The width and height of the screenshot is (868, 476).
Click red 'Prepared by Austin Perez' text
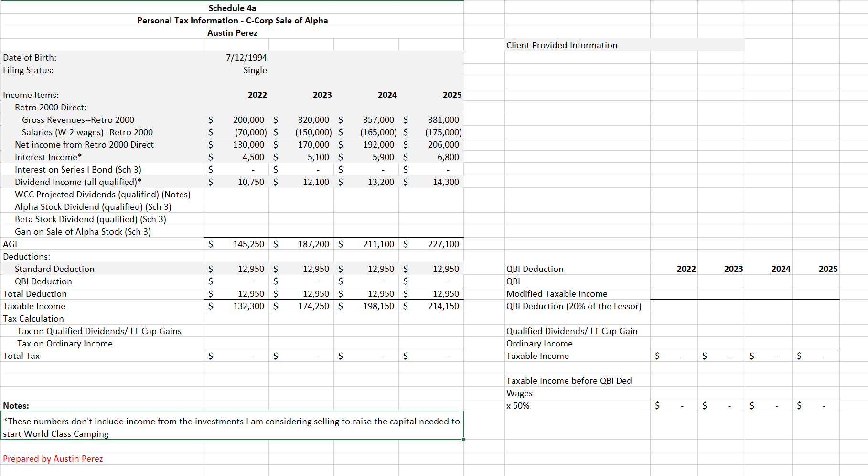pyautogui.click(x=53, y=458)
